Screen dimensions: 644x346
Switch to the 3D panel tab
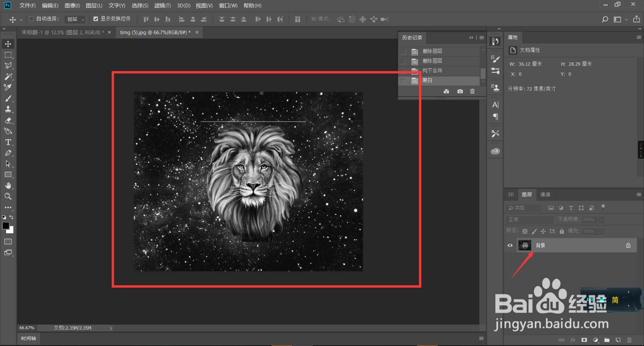[x=511, y=194]
